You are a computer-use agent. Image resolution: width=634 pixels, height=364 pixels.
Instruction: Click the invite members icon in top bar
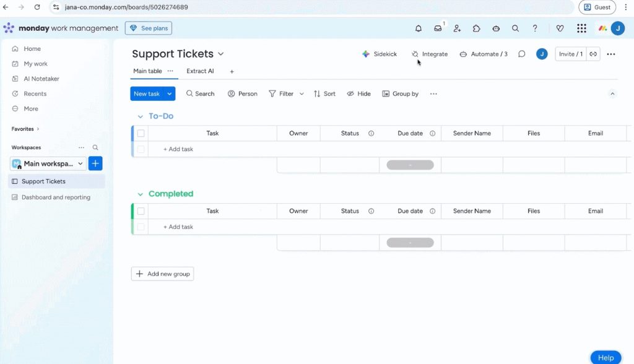tap(457, 28)
